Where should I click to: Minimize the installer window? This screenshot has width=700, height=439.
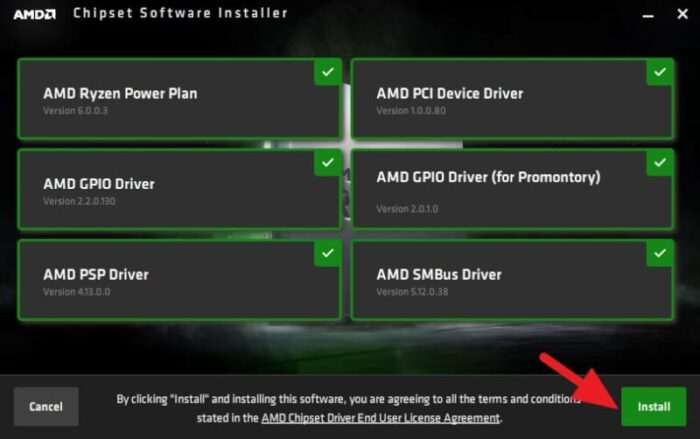[x=648, y=15]
